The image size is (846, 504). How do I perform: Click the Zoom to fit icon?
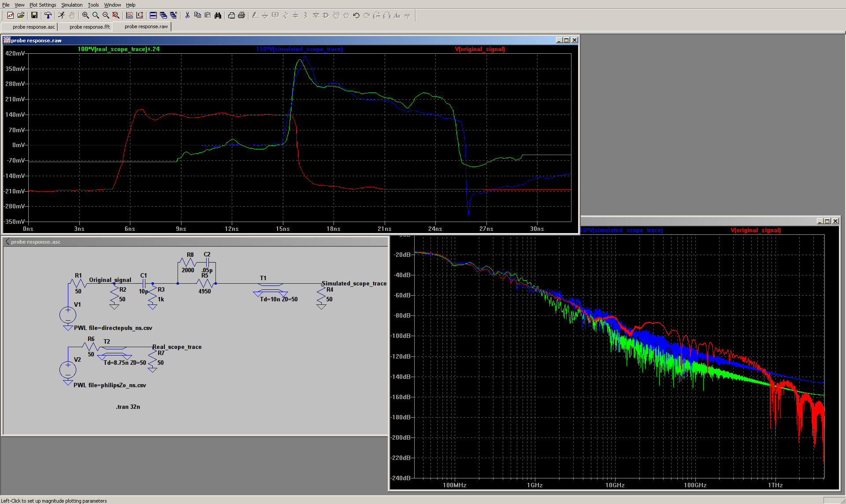pos(116,15)
